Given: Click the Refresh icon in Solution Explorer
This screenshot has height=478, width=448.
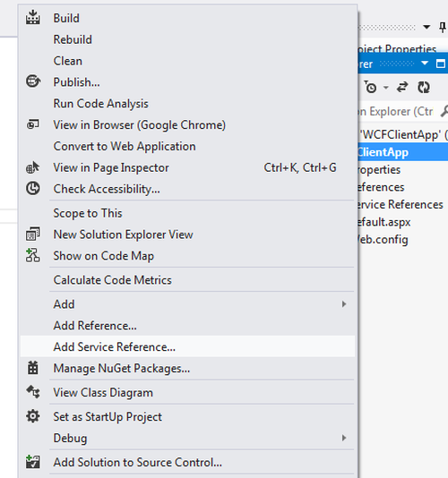Looking at the screenshot, I should click(x=424, y=87).
